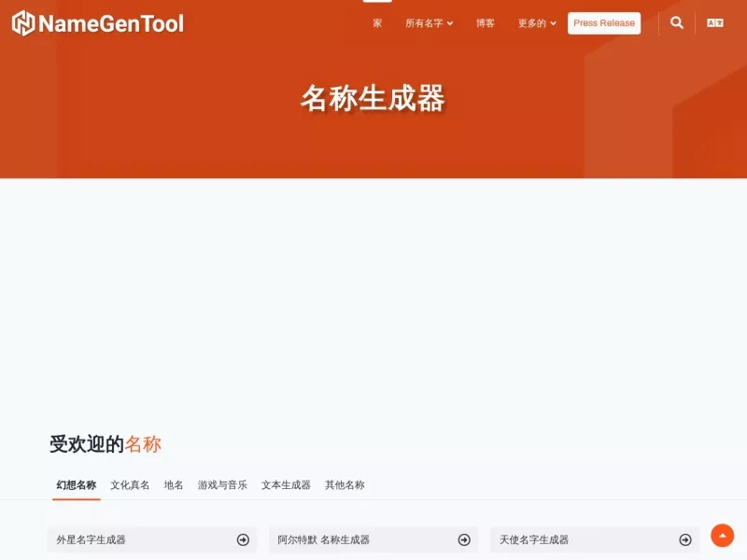Open the 天使名字生成器 link
The width and height of the screenshot is (747, 560).
click(595, 539)
